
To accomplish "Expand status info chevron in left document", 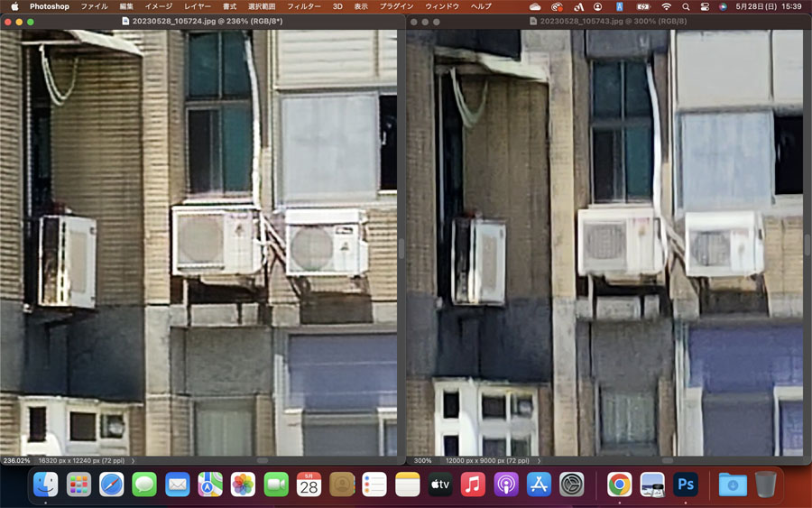I will click(134, 460).
